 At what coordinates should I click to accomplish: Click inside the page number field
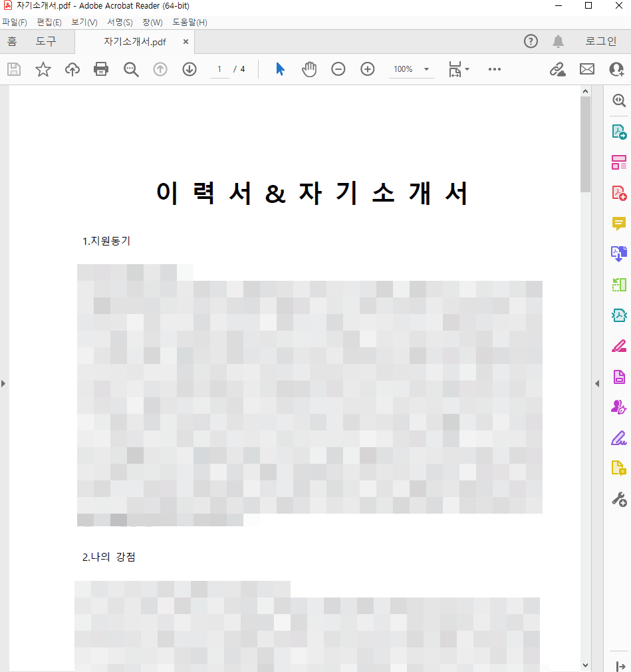[219, 69]
